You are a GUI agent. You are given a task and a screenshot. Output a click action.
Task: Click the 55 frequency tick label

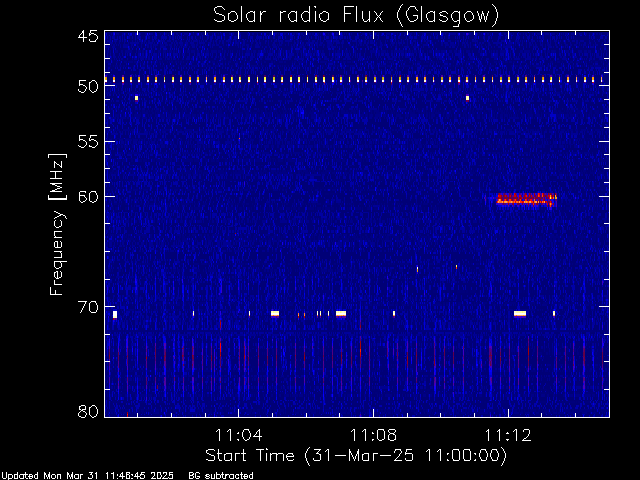88,142
